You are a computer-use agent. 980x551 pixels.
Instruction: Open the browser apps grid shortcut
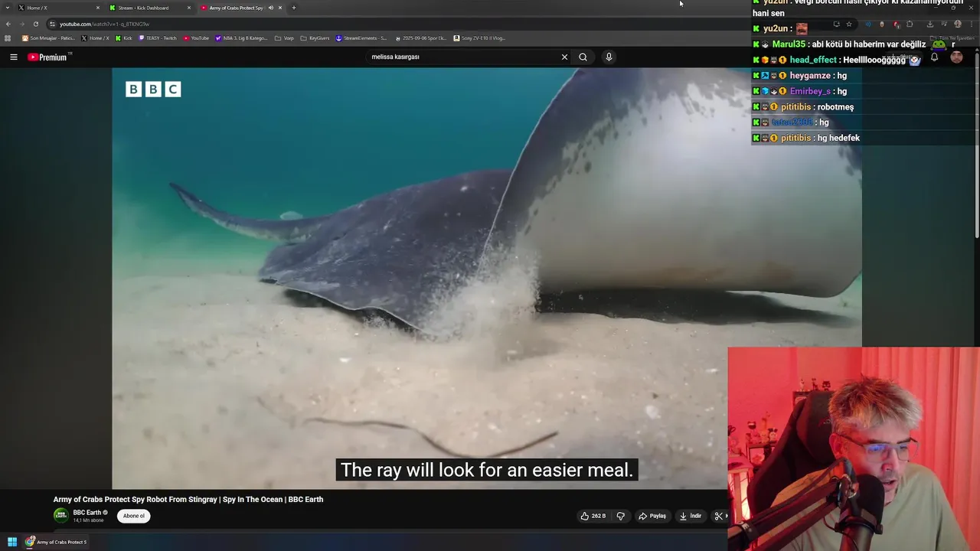click(x=8, y=37)
